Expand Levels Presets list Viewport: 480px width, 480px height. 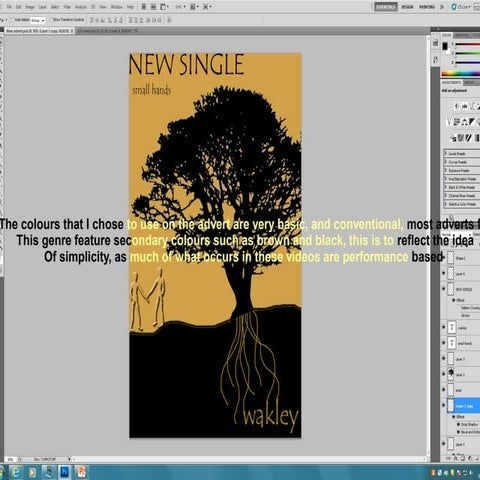[446, 154]
